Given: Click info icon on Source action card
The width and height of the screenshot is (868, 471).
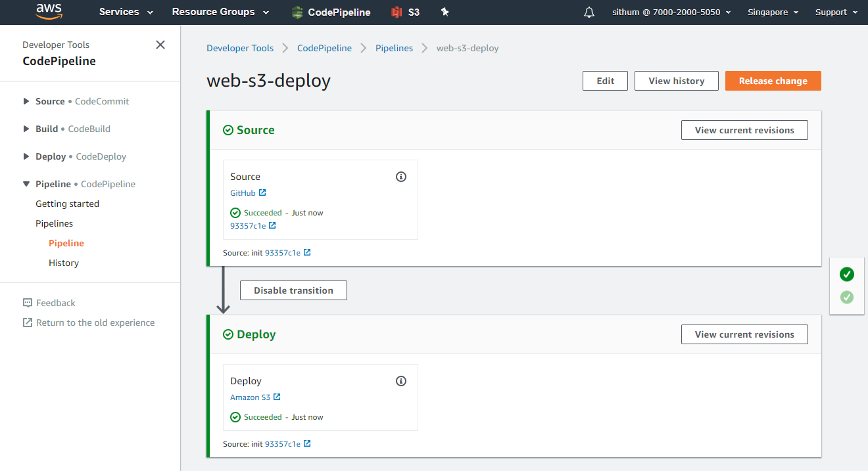Looking at the screenshot, I should coord(401,177).
